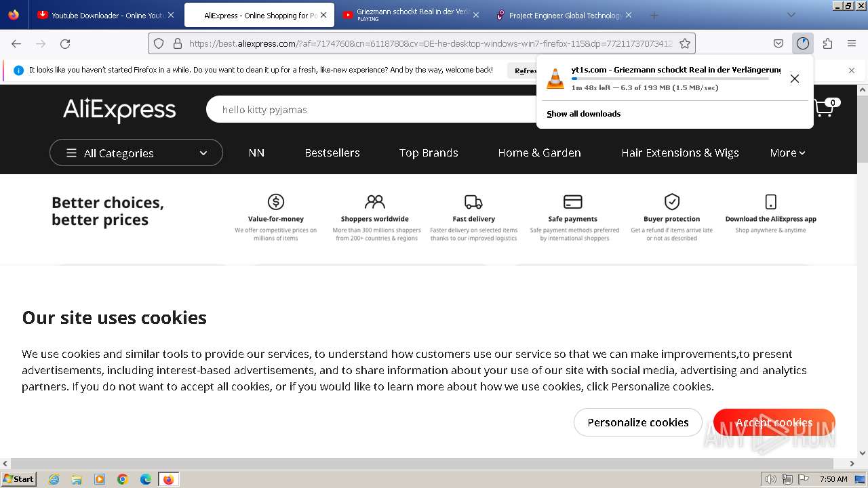Click the Value-for-money dollar icon

[x=276, y=201]
